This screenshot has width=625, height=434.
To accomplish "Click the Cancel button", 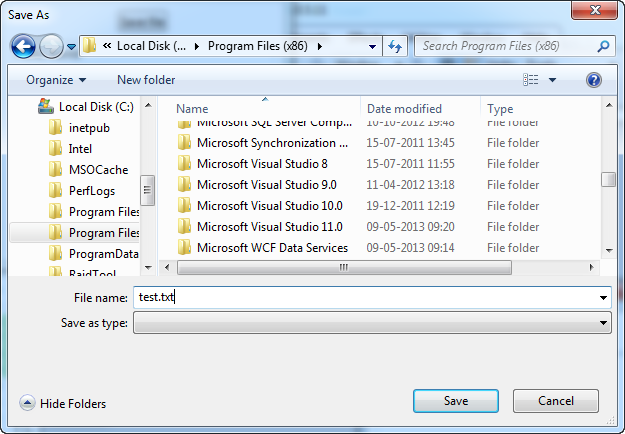I will coord(555,401).
